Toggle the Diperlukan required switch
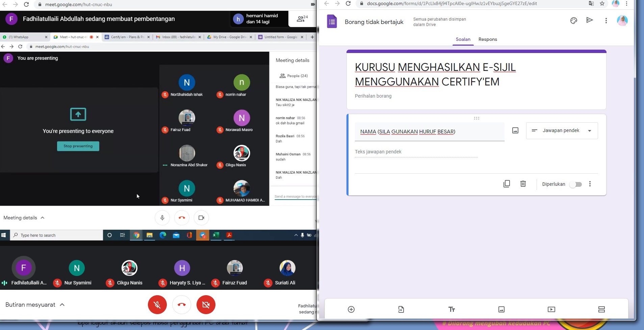The width and height of the screenshot is (644, 330). point(575,184)
